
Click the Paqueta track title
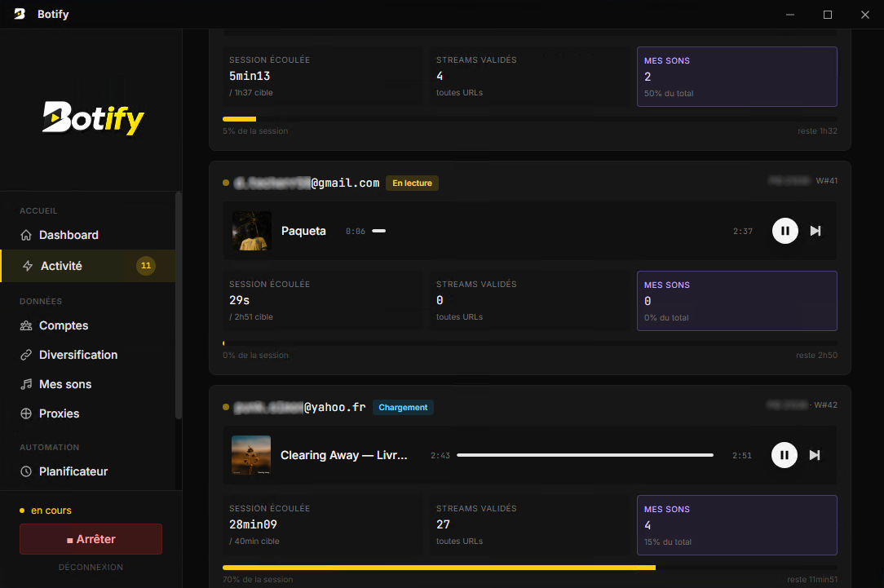click(x=303, y=231)
